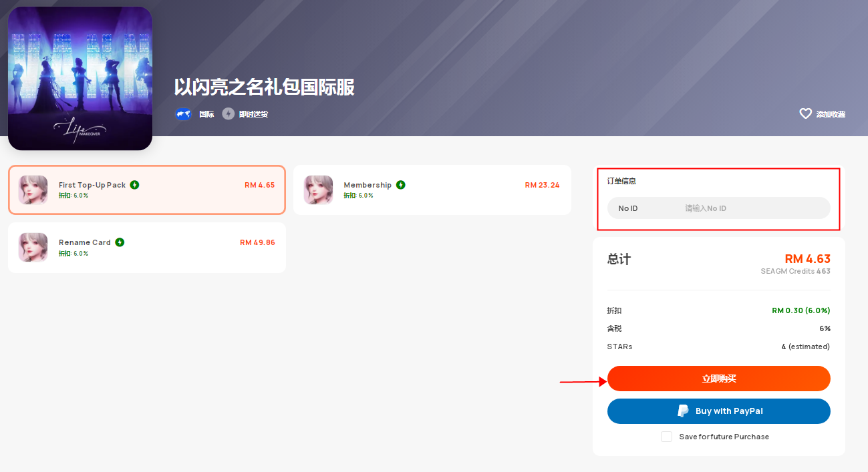
Task: Click the orange 立即购买 buy now button
Action: tap(719, 379)
